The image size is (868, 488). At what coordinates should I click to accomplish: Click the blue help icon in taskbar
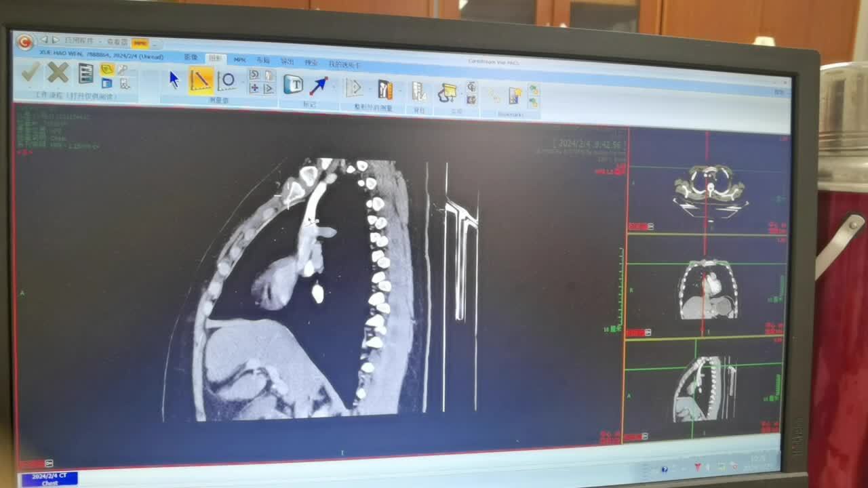click(x=665, y=469)
